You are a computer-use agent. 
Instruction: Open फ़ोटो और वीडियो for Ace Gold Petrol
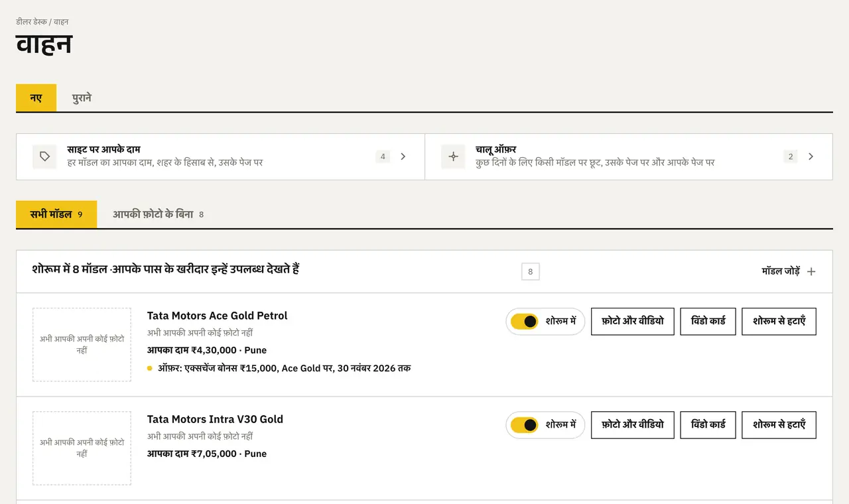click(633, 322)
